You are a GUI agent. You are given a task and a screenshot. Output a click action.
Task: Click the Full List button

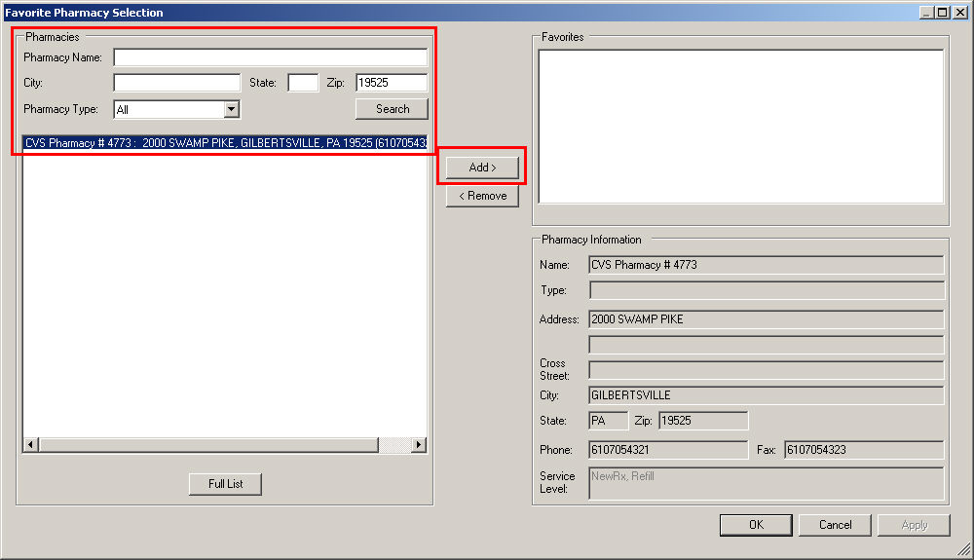click(x=225, y=484)
